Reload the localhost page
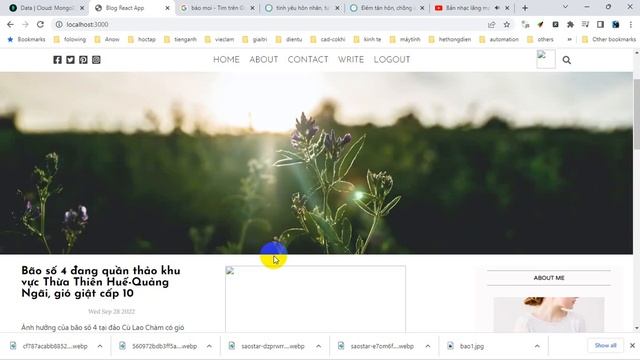The width and height of the screenshot is (640, 360). tap(40, 24)
